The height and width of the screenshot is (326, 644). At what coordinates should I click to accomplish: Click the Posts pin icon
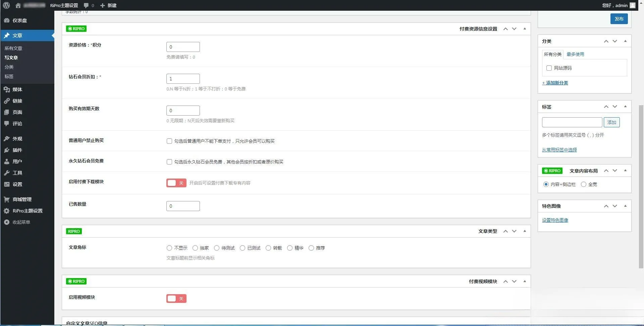click(7, 36)
